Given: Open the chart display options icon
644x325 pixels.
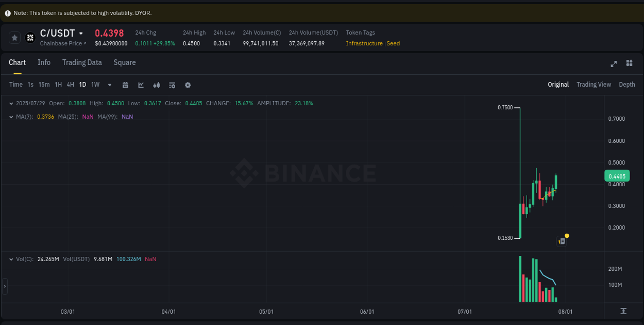Looking at the screenshot, I should 172,85.
